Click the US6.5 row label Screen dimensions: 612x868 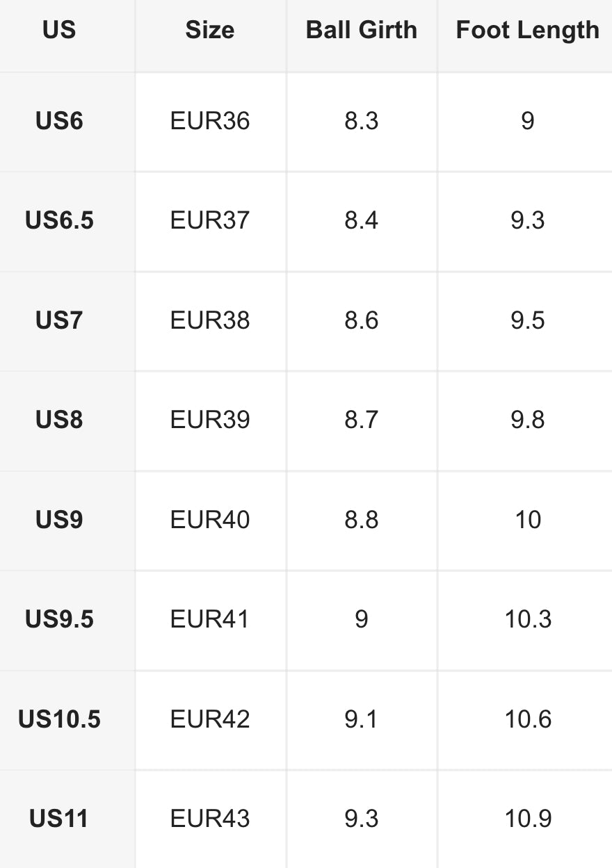click(59, 220)
